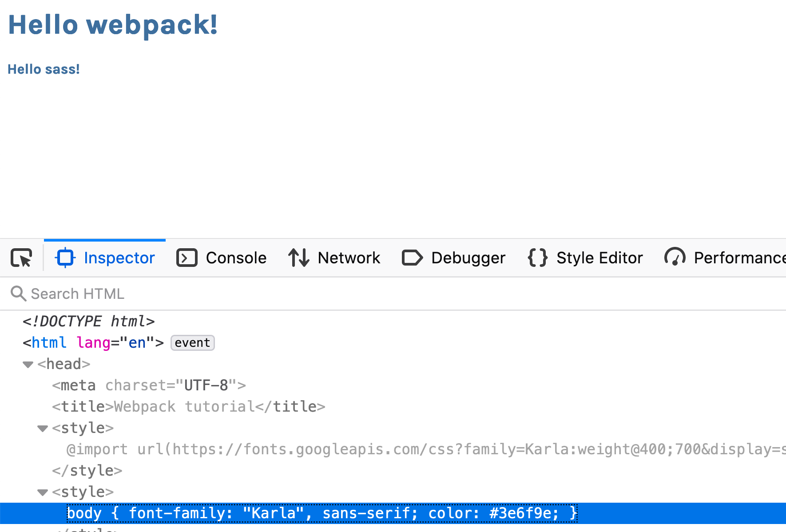Collapse the second style node
This screenshot has height=532, width=786.
43,492
